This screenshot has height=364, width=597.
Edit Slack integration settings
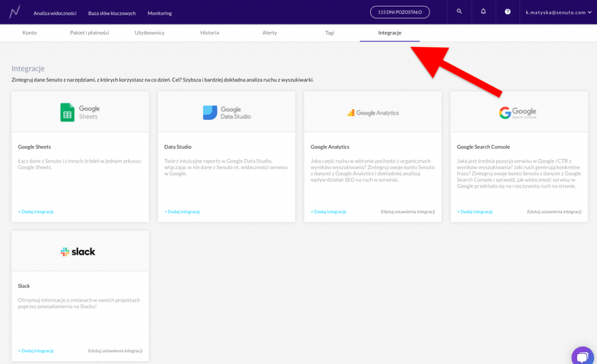point(115,351)
